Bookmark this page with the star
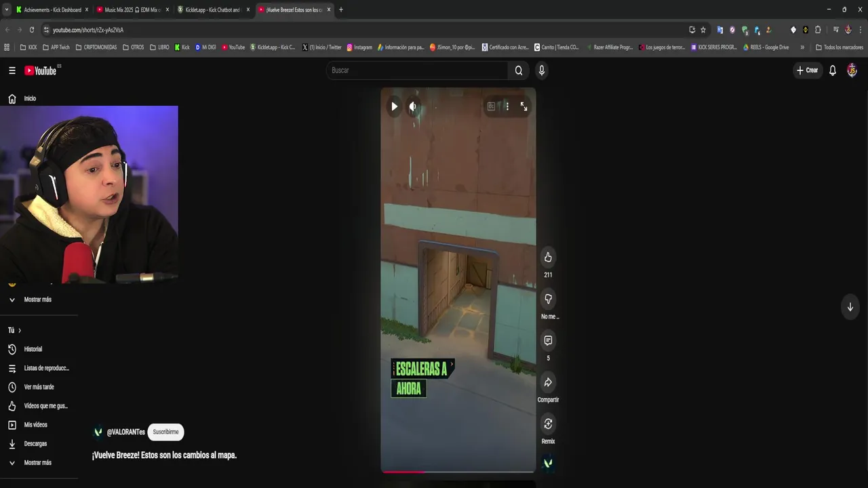 click(703, 30)
